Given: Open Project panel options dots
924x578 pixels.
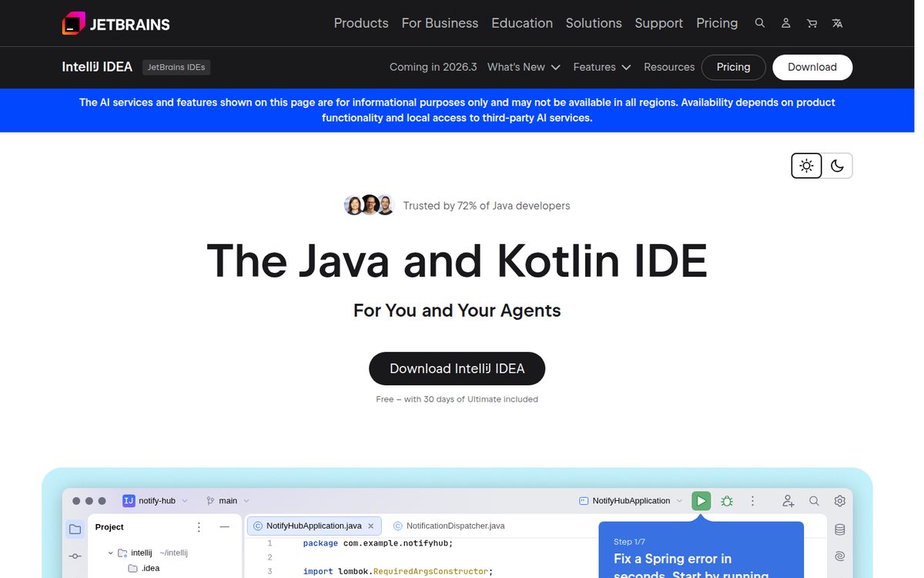Looking at the screenshot, I should pos(199,527).
